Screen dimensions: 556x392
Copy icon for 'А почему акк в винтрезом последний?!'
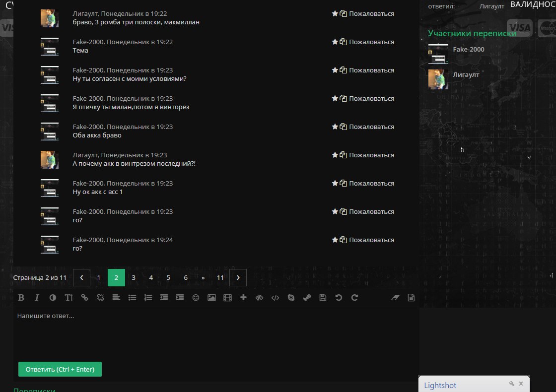click(x=343, y=155)
